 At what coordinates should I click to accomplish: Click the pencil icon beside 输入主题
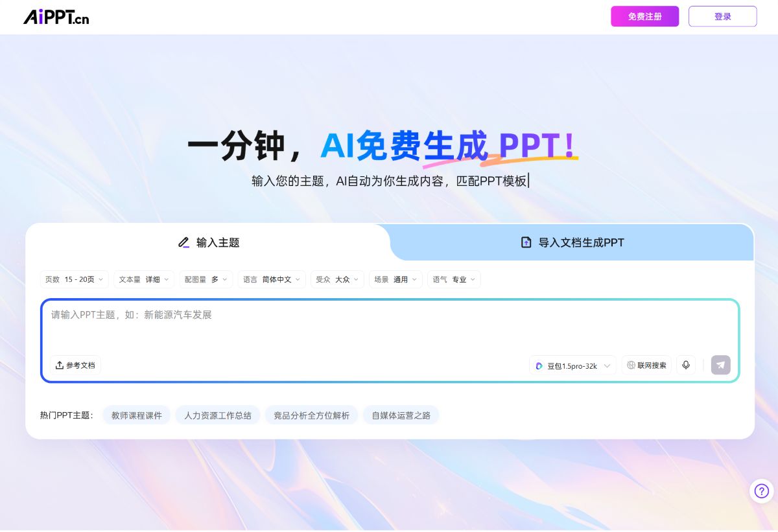pyautogui.click(x=183, y=242)
